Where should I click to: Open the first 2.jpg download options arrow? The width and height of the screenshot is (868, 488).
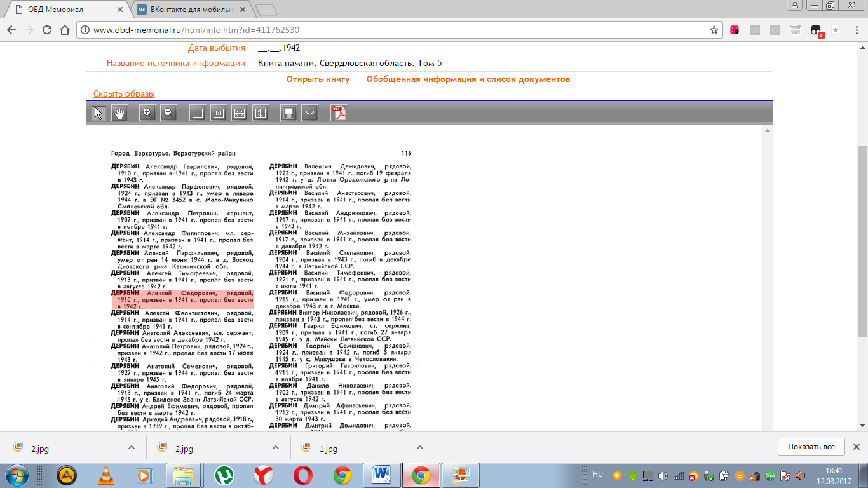[131, 447]
